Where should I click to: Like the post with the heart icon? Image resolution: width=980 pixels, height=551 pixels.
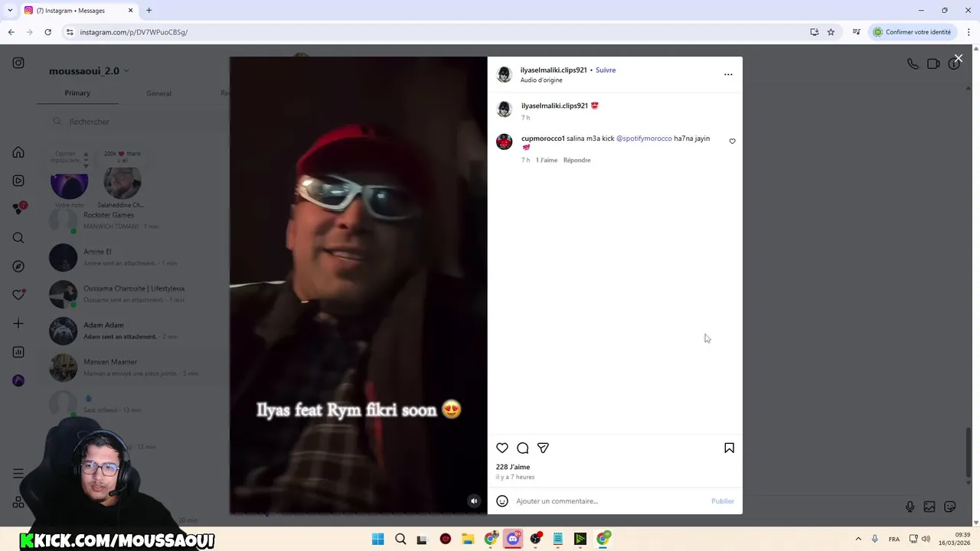[x=502, y=448]
